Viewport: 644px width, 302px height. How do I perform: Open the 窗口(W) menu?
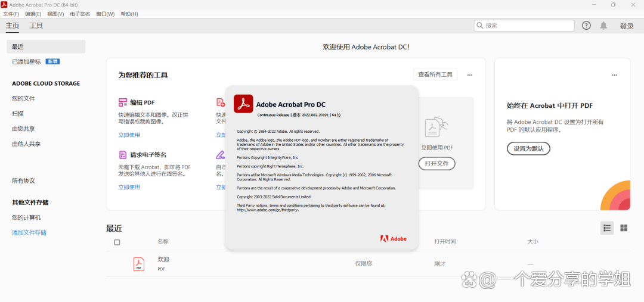pos(106,14)
